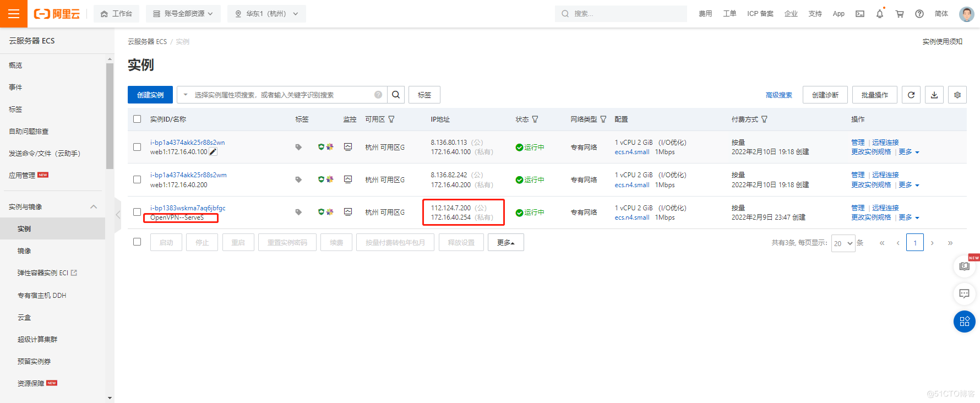This screenshot has height=403, width=980.
Task: Collapse the left sidebar with edge handle
Action: 118,215
